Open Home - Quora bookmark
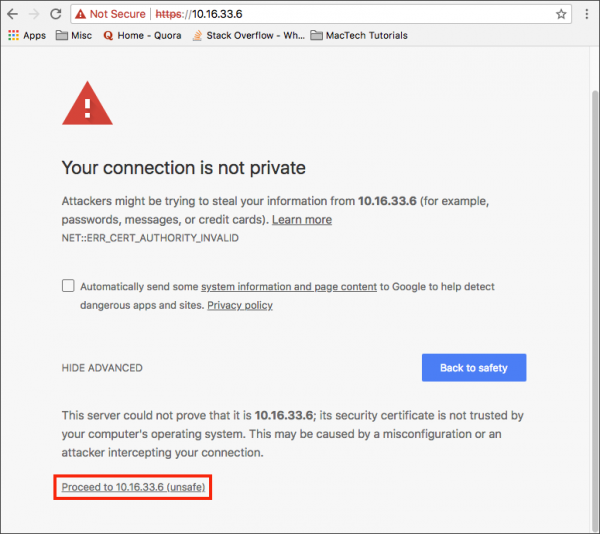 pyautogui.click(x=142, y=36)
